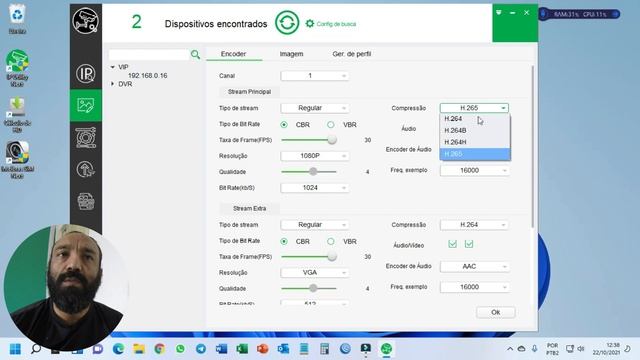This screenshot has width=640, height=360.
Task: Toggle the first Áudio/Vídeo checkbox in Stream Extra
Action: (x=452, y=244)
